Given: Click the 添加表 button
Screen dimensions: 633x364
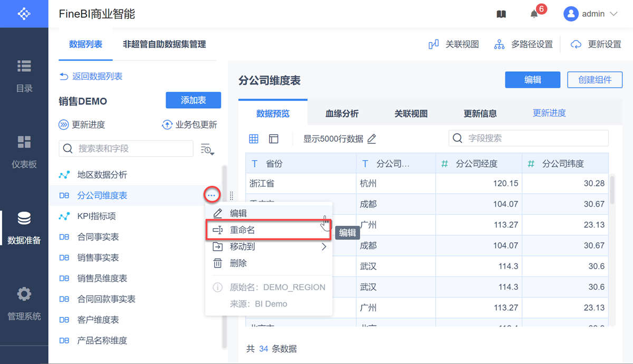Looking at the screenshot, I should click(x=193, y=100).
